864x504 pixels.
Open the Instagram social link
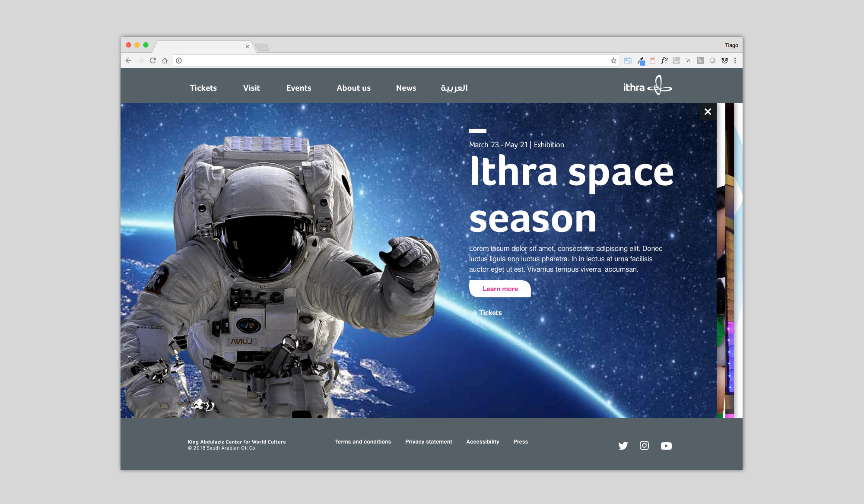644,445
